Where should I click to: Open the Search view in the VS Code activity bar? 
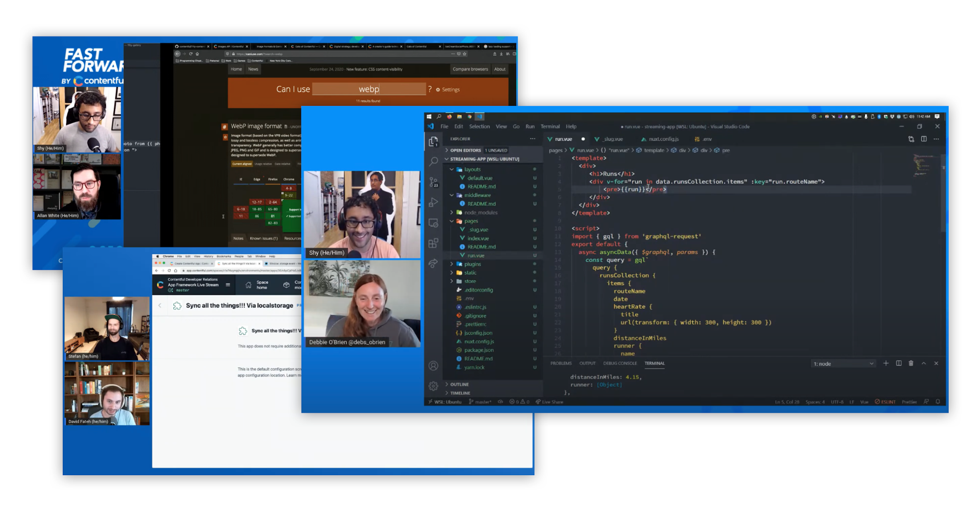pyautogui.click(x=433, y=162)
